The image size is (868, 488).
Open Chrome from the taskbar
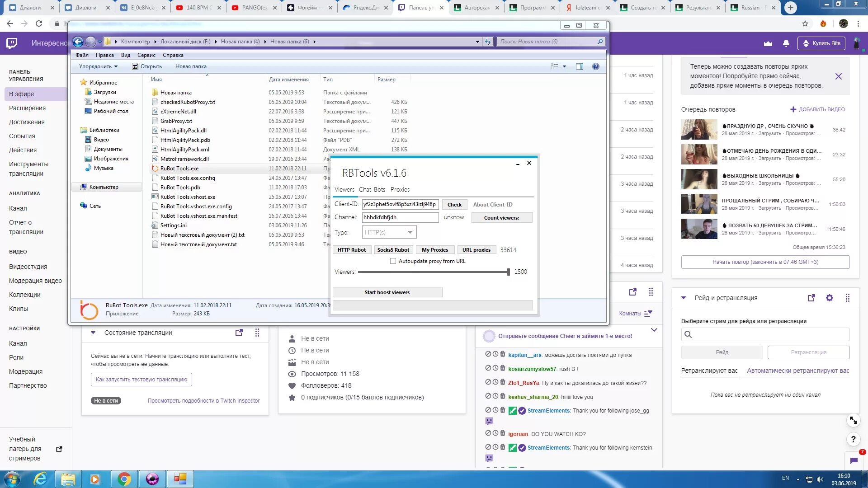coord(124,479)
